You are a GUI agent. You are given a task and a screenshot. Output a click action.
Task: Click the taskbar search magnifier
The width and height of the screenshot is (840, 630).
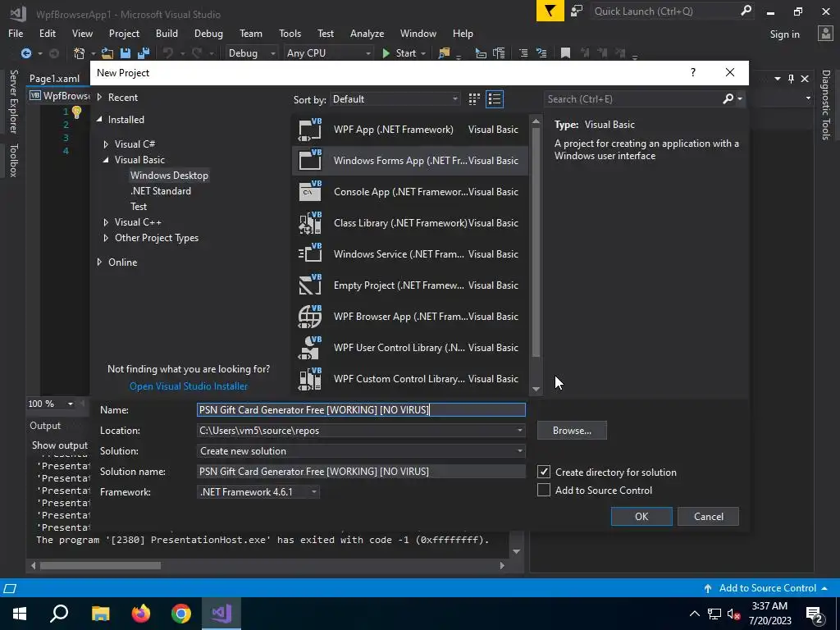coord(59,614)
